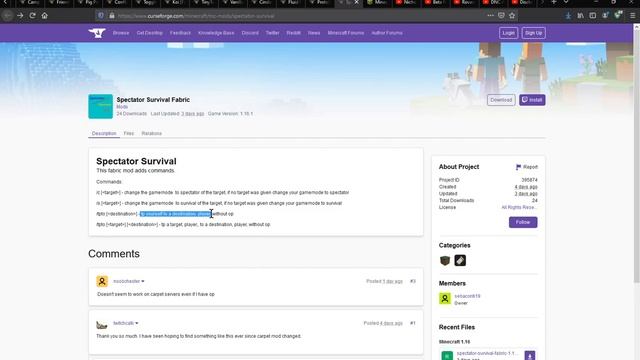Click comment permalink #3
Screen dimensions: 640x360
tap(413, 281)
